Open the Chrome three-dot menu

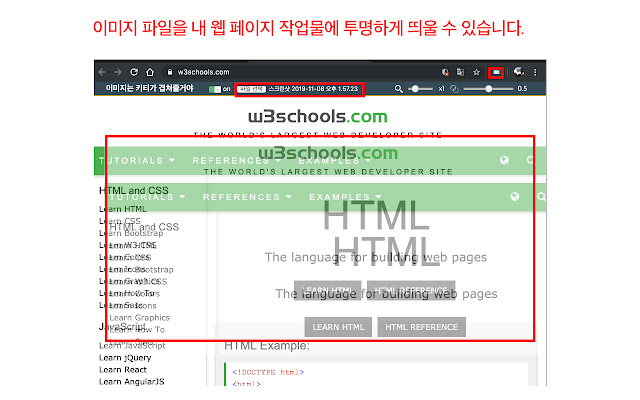click(x=535, y=72)
